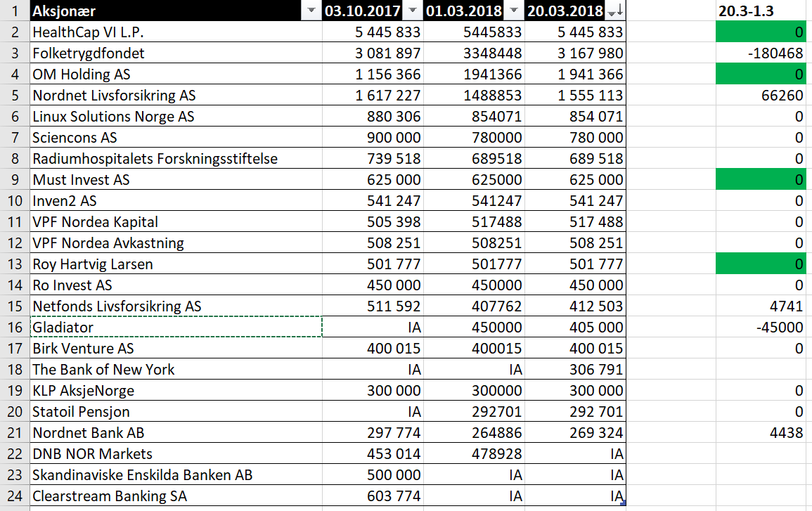
Task: Click the "-45000" difference cell
Action: point(761,328)
